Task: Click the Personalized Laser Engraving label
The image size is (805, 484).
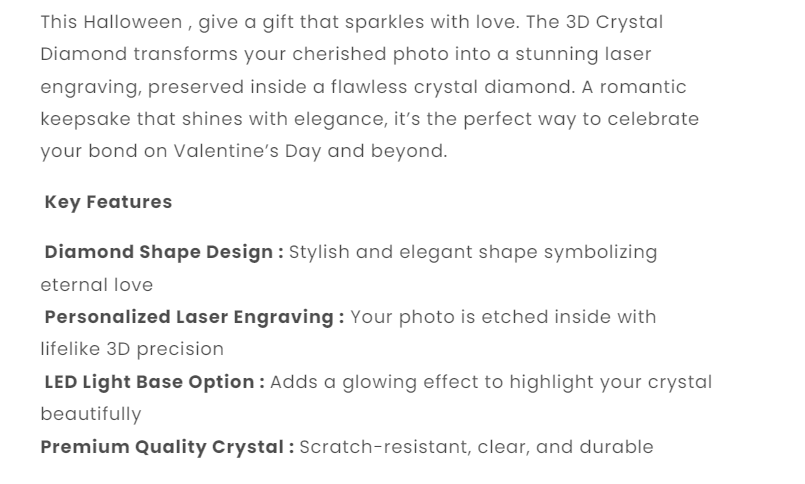Action: pos(194,317)
